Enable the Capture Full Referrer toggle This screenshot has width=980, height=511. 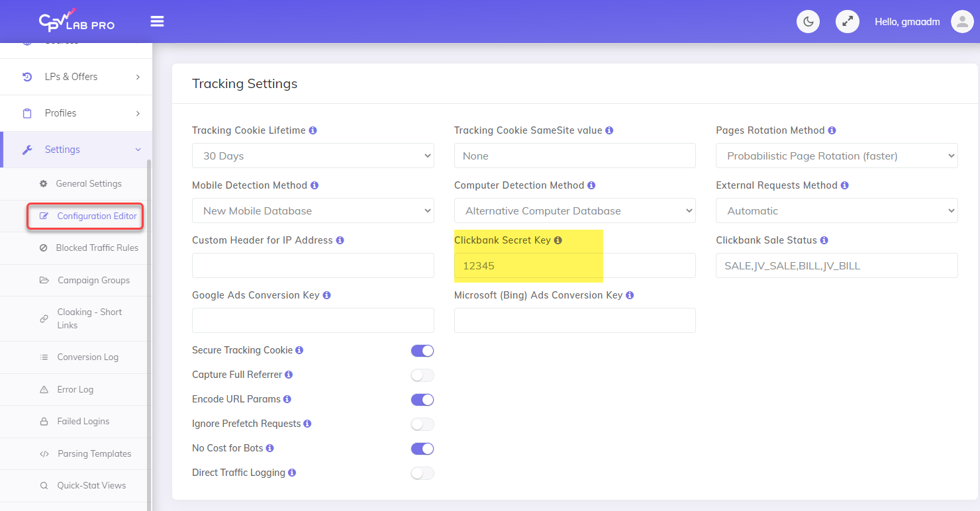point(422,375)
